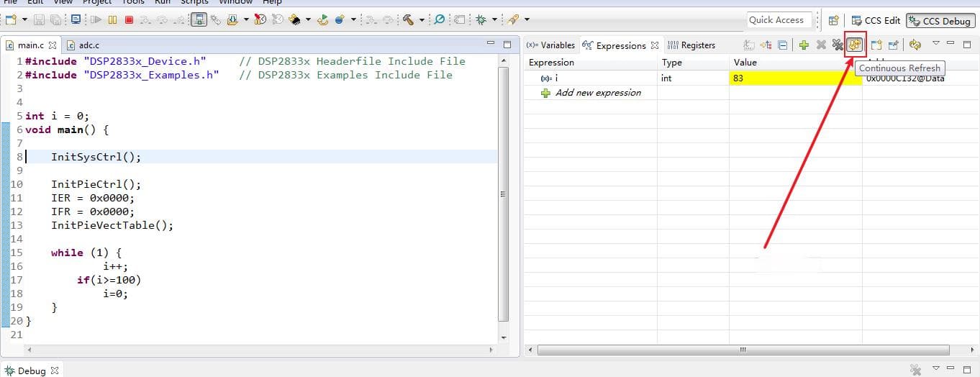This screenshot has width=980, height=377.
Task: Click the yellow Suspend toolbar button
Action: point(112,19)
